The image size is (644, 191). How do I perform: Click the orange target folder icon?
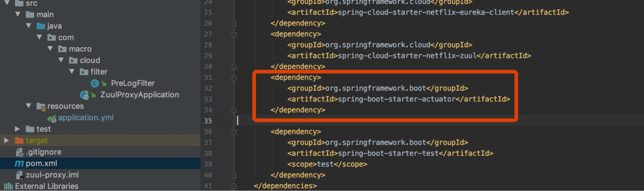19,141
